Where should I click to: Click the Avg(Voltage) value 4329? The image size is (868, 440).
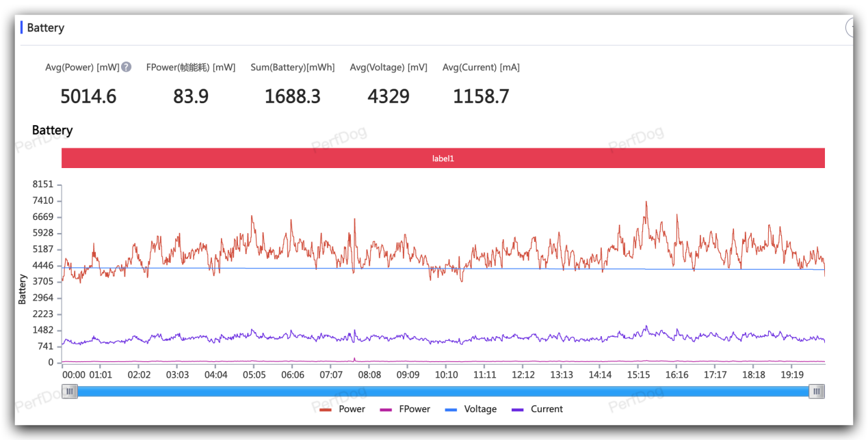click(x=389, y=96)
